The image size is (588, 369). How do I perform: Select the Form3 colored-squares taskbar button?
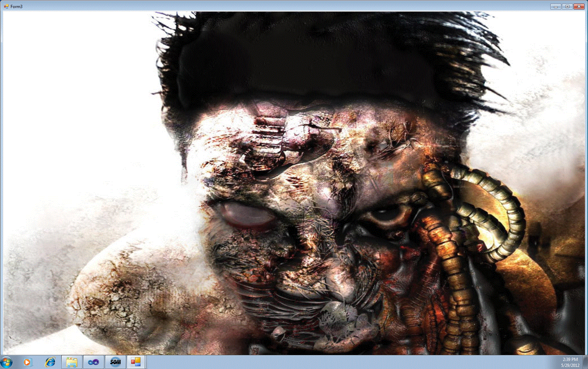coord(136,362)
